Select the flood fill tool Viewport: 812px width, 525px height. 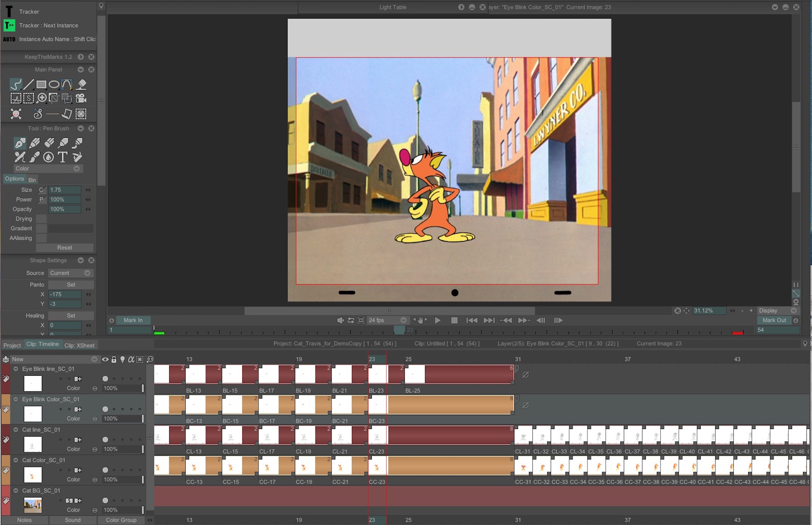[81, 85]
